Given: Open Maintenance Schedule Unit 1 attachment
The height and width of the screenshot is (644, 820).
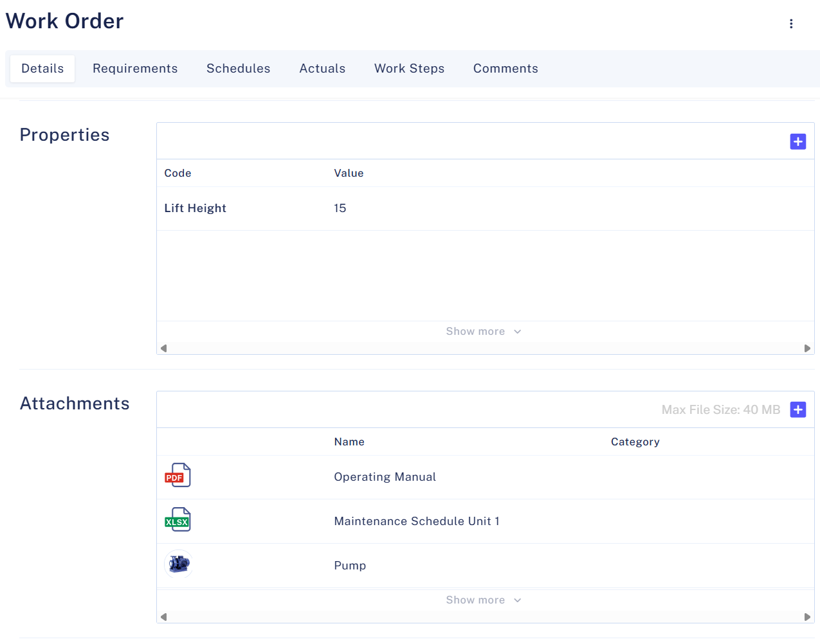Looking at the screenshot, I should [x=416, y=521].
